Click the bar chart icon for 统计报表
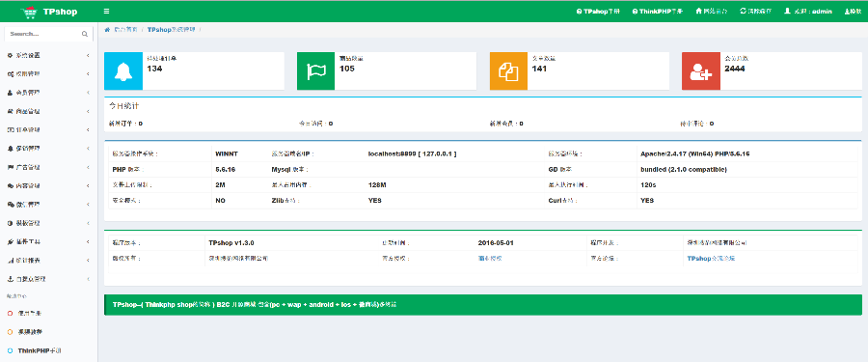The height and width of the screenshot is (362, 868). (x=10, y=260)
